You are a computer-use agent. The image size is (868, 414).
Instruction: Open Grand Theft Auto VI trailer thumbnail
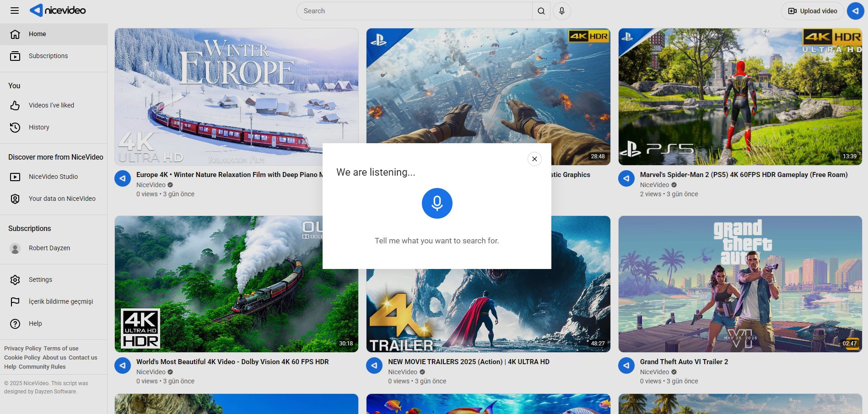coord(740,284)
